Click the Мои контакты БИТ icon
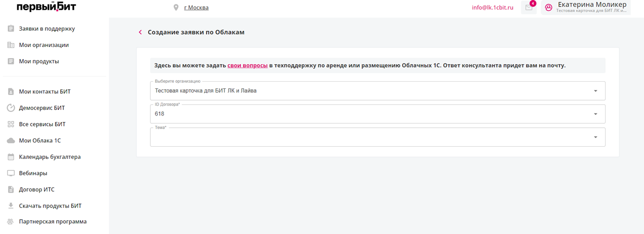The image size is (644, 234). pos(11,92)
